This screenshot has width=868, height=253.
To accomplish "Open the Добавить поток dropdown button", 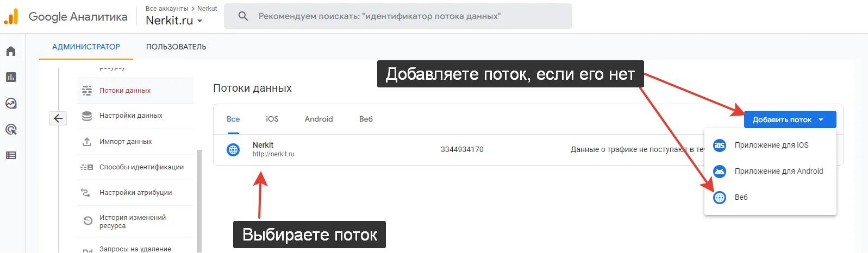I will click(790, 119).
